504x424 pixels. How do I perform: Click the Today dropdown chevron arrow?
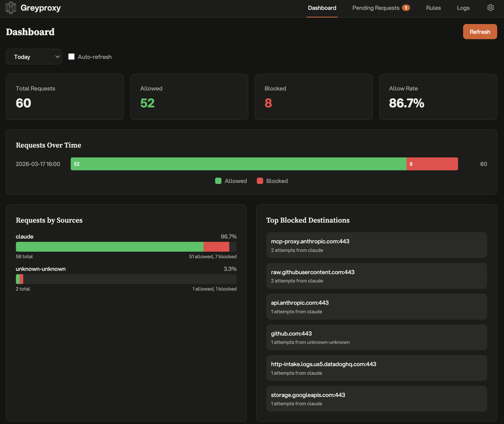click(57, 57)
